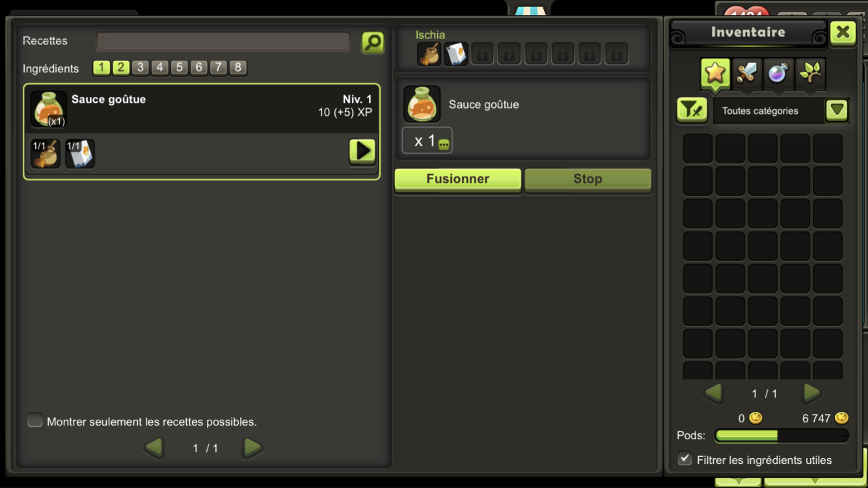868x488 pixels.
Task: Open the equipment sword inventory tab
Action: coord(747,74)
